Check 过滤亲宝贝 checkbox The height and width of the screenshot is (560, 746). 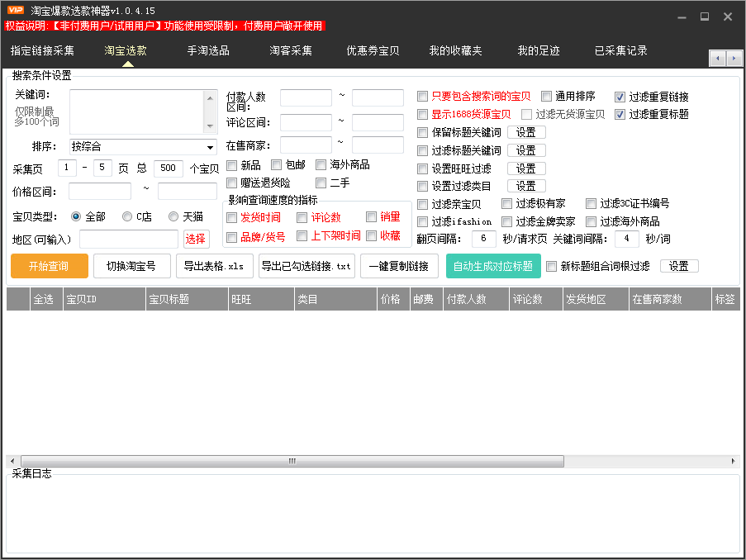[422, 205]
